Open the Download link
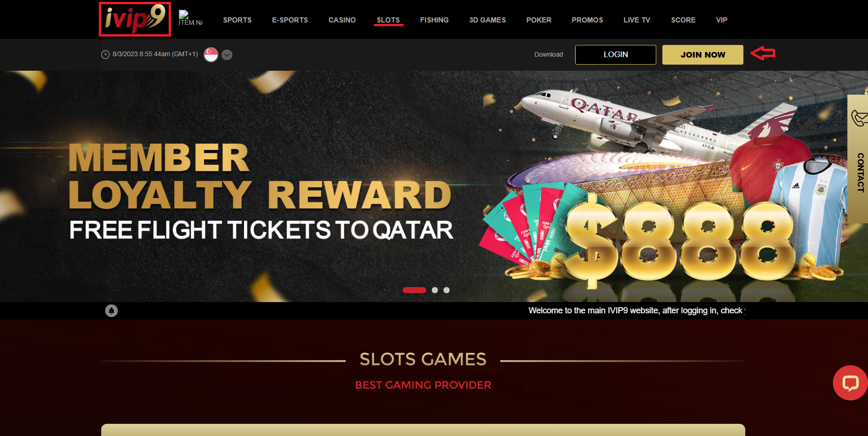The image size is (868, 436). [x=549, y=55]
